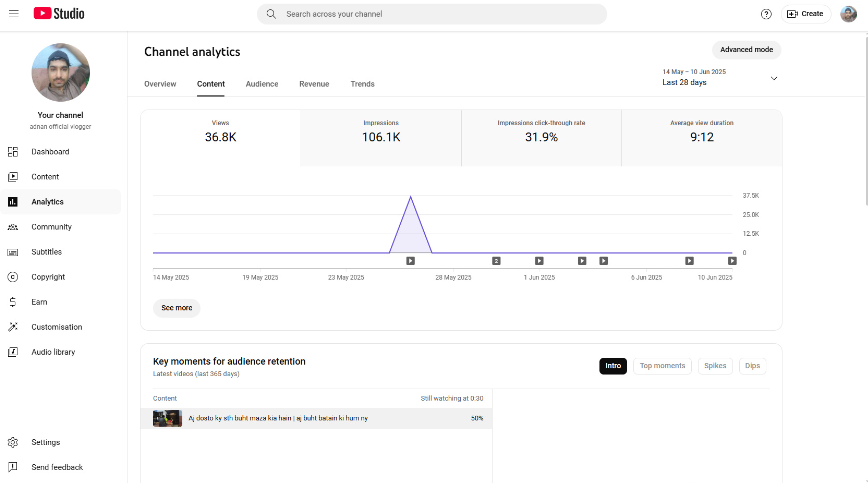
Task: Click the Earn dollar icon
Action: [13, 302]
